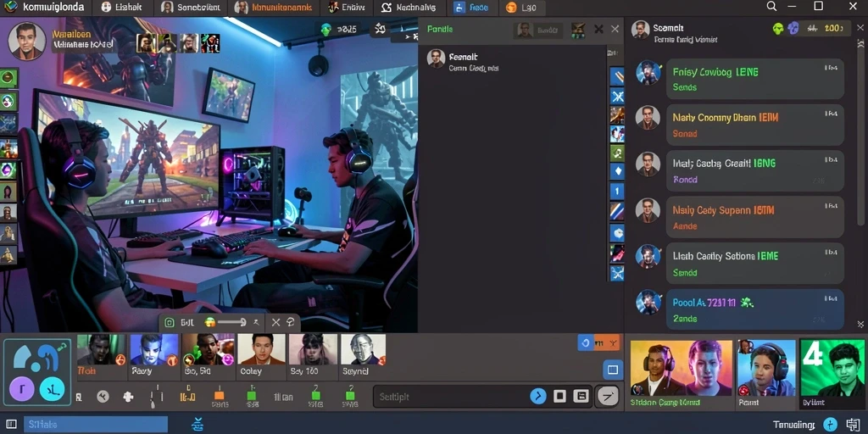868x434 pixels.
Task: Click the double chevron at chat panel bottom-right
Action: (860, 324)
